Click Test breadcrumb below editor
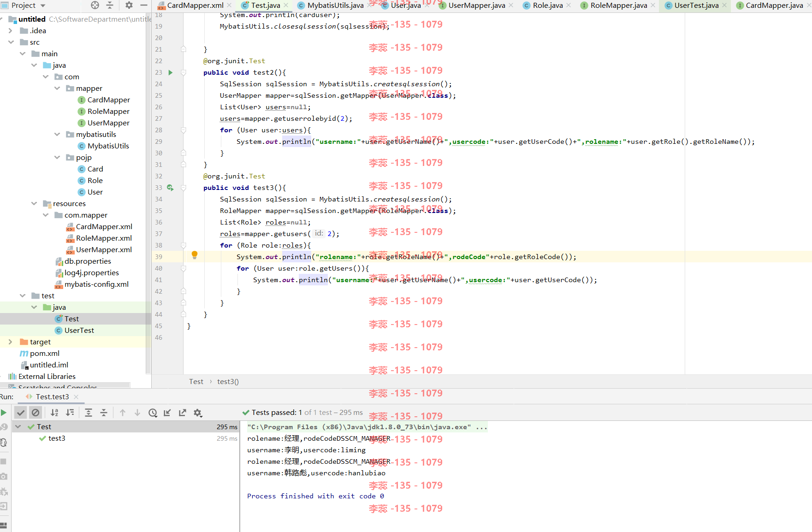 tap(196, 381)
